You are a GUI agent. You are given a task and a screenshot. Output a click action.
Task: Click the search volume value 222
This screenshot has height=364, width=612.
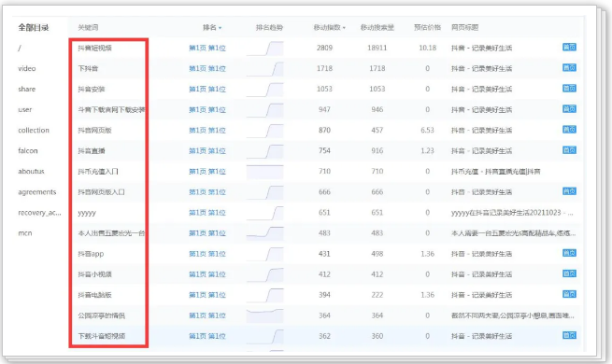(377, 295)
